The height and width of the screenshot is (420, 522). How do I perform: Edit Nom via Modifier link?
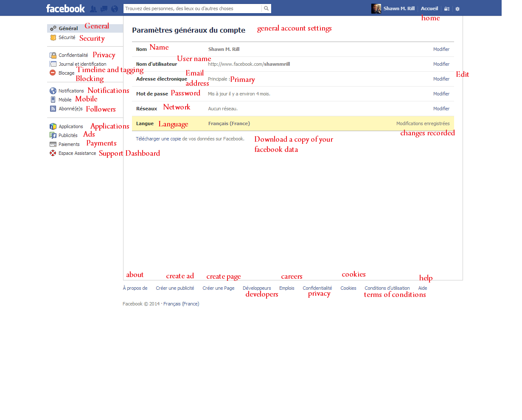pyautogui.click(x=441, y=49)
